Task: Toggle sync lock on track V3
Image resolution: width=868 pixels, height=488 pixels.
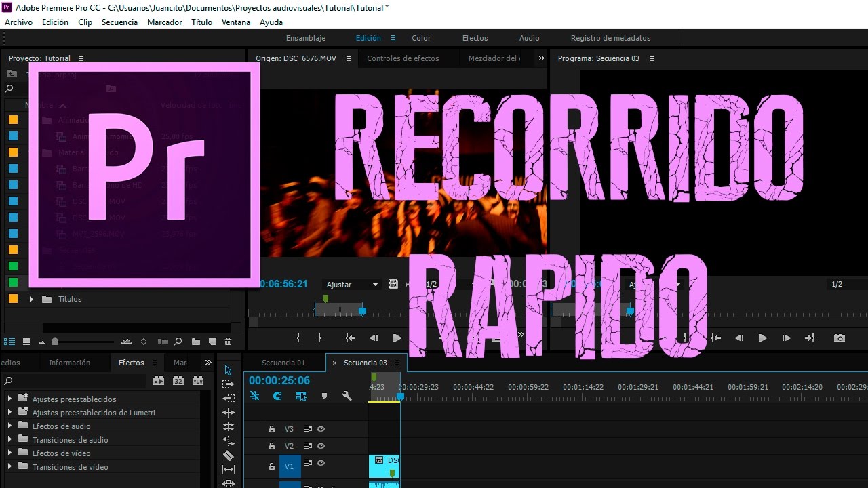Action: [307, 429]
